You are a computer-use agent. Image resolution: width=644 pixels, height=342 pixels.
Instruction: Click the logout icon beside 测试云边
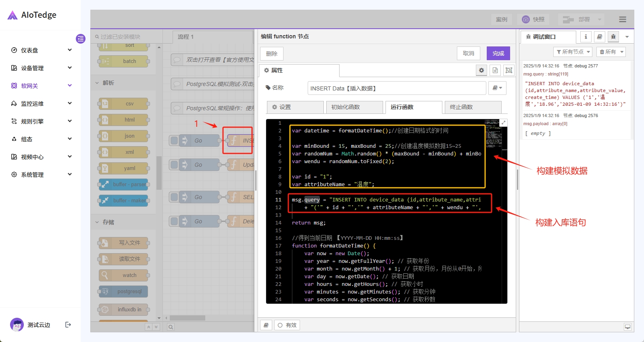point(68,325)
